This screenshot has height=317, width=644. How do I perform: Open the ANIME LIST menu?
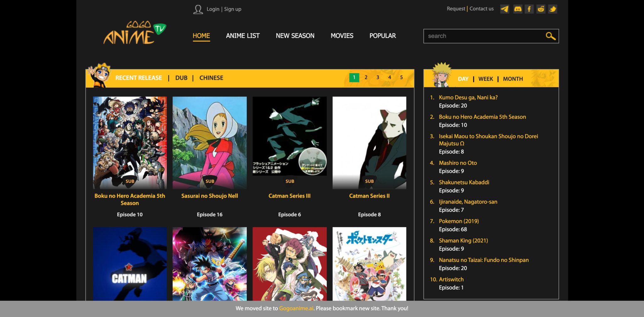(x=242, y=36)
